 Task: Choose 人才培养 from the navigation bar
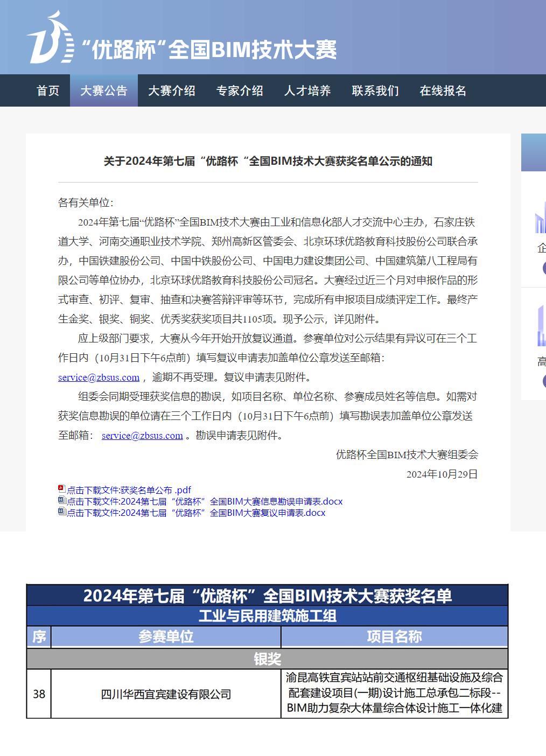307,90
